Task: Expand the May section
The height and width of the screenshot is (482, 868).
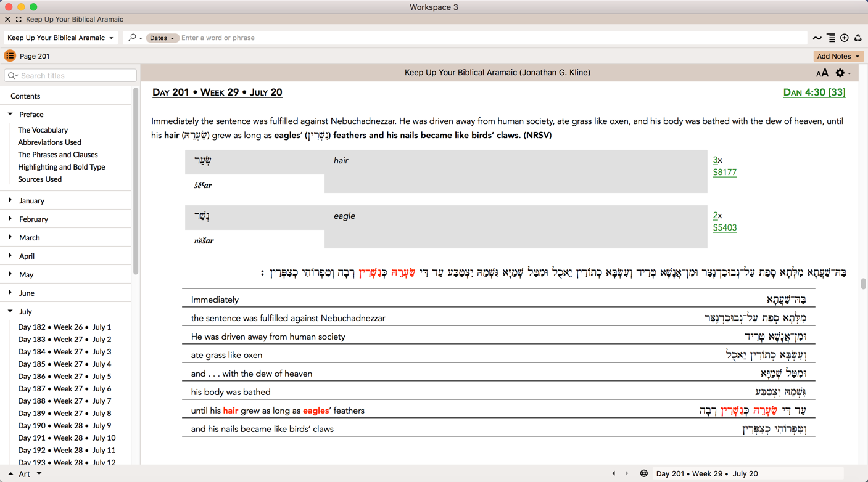Action: 10,274
